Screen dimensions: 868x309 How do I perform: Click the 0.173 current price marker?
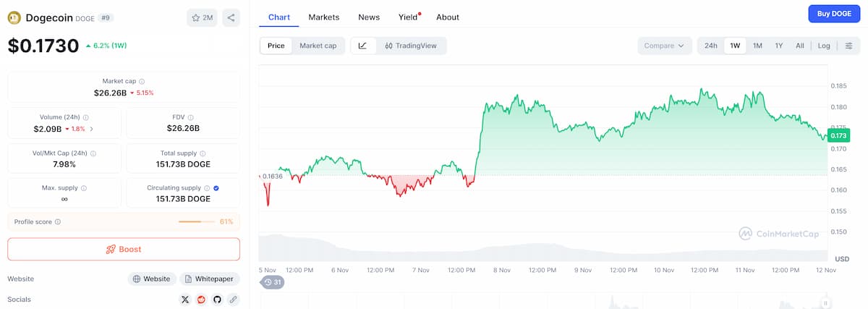839,135
